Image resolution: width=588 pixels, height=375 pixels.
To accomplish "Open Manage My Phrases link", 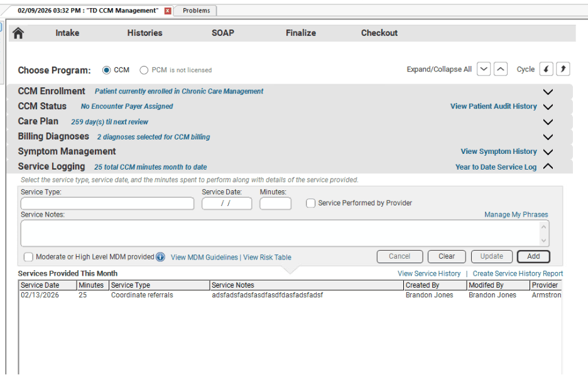I will 516,214.
